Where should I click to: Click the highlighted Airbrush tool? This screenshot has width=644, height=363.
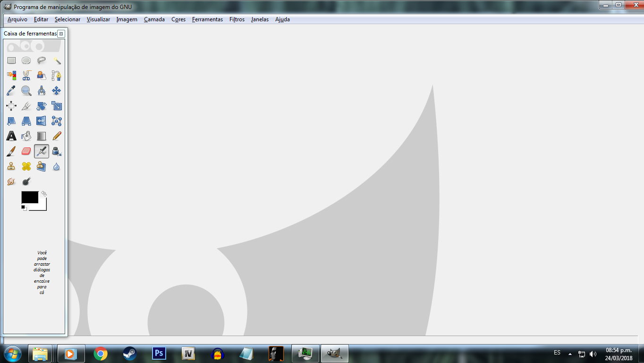pyautogui.click(x=42, y=151)
